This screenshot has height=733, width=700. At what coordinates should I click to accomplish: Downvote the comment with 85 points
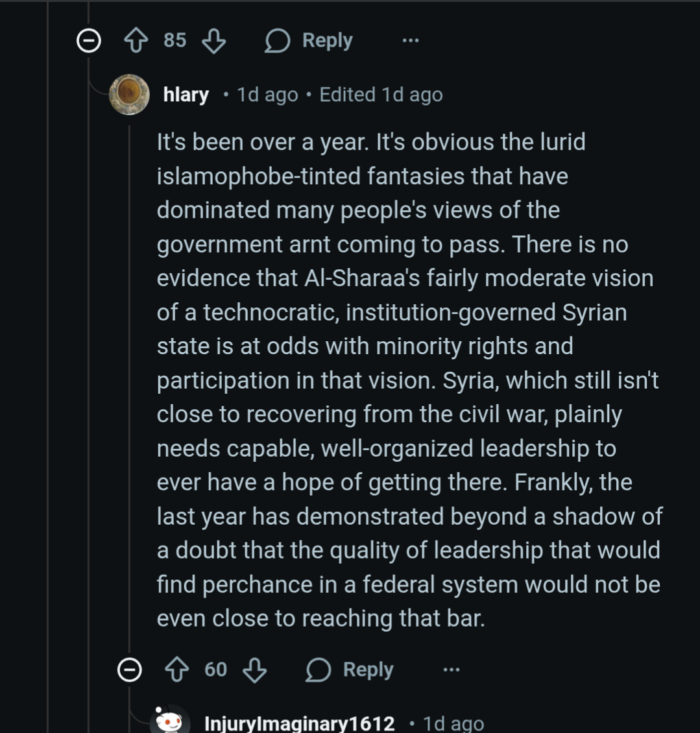[x=213, y=41]
